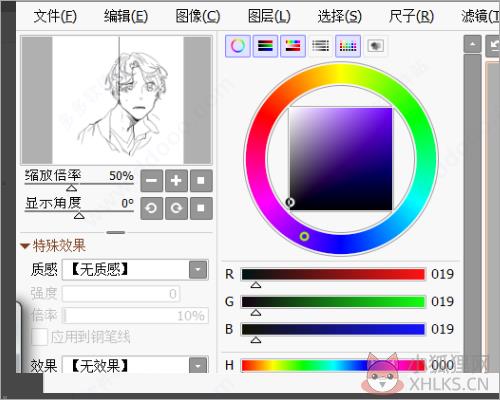The width and height of the screenshot is (500, 400).
Task: Open the 选择(S) menu
Action: point(340,16)
